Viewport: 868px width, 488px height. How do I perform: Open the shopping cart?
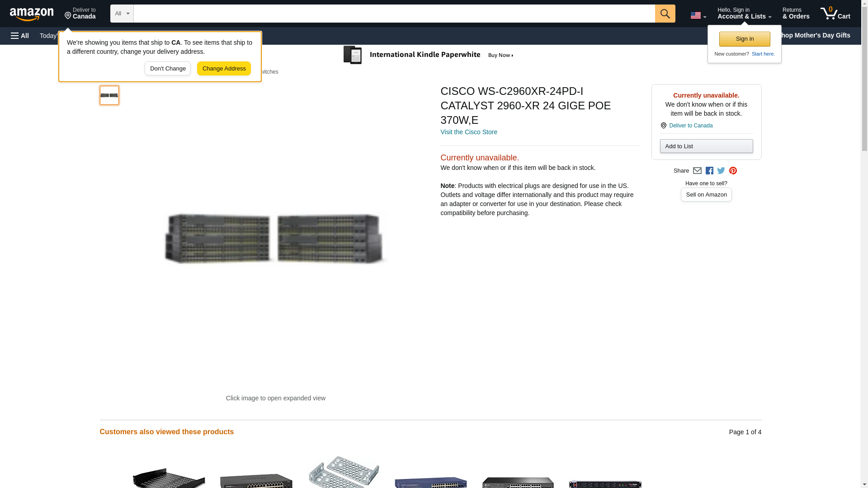pos(835,14)
